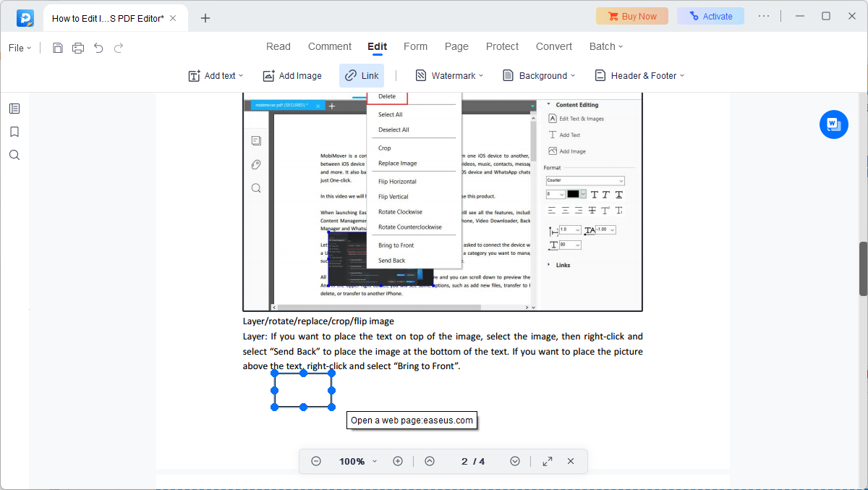Switch to the Read tab
The image size is (868, 490).
(278, 46)
